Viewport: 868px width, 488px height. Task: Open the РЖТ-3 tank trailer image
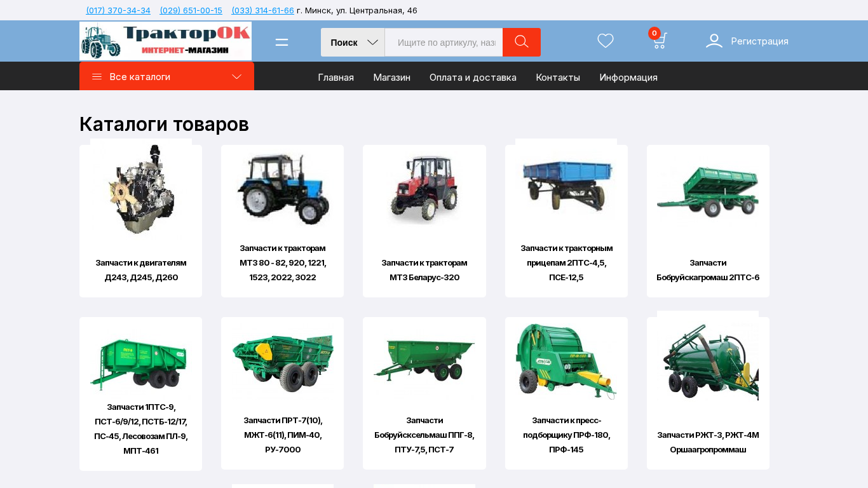[708, 362]
